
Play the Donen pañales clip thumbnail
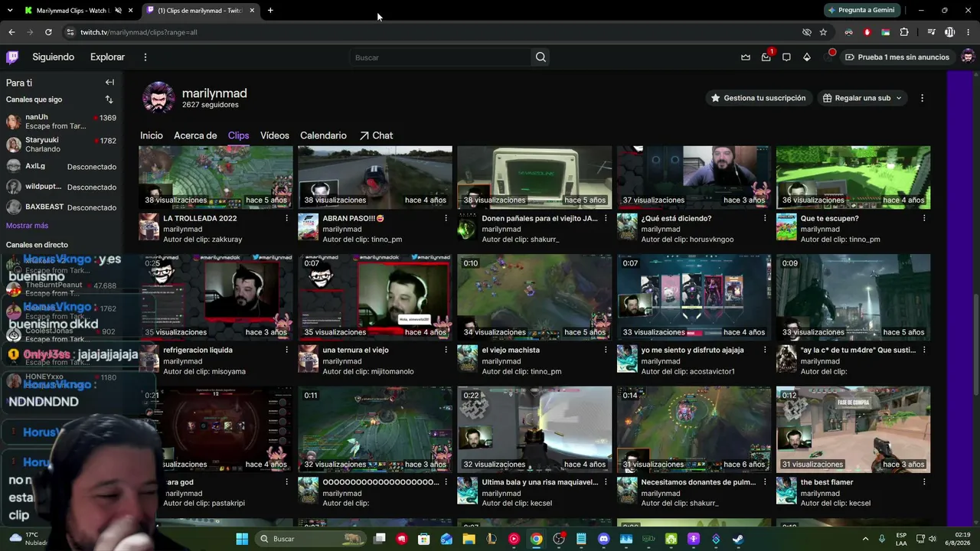[x=534, y=178]
